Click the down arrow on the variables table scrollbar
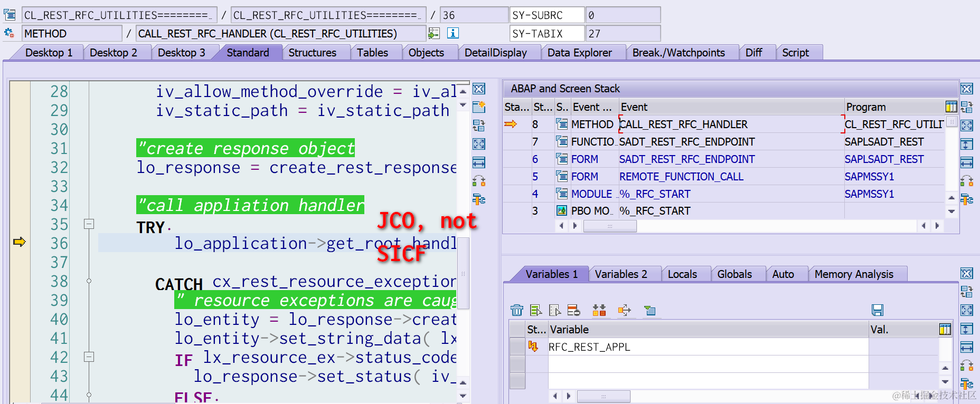This screenshot has height=404, width=980. 945,381
